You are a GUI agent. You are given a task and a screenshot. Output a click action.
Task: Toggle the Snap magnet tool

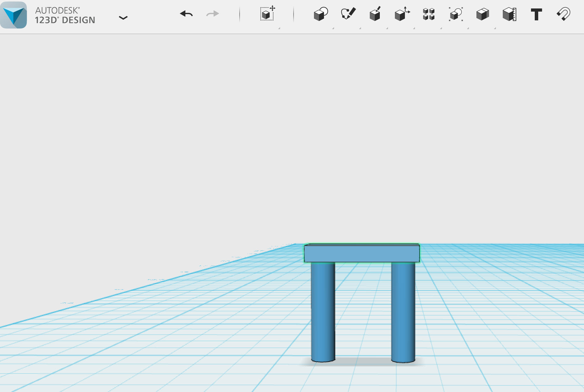564,14
